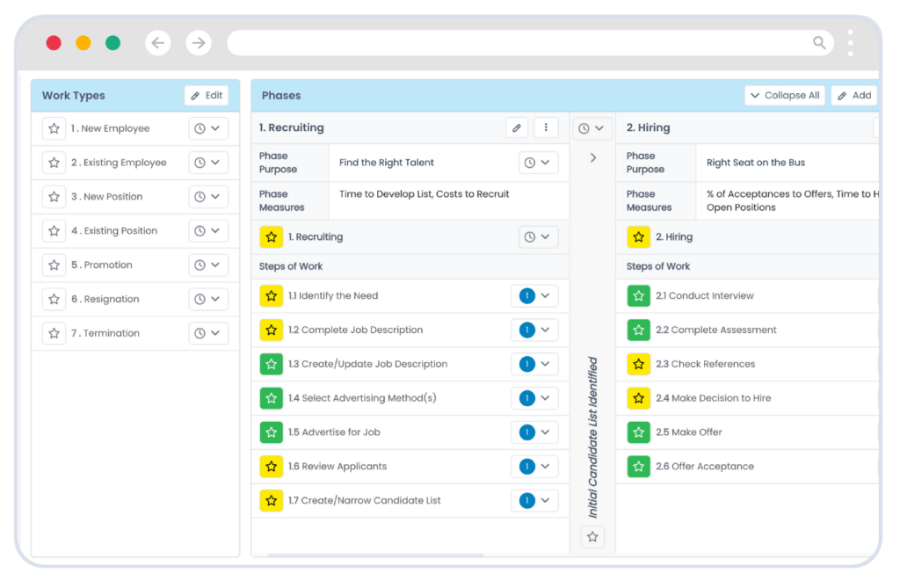
Task: Click star icon below Initial Candidate List Identified
Action: tap(592, 536)
